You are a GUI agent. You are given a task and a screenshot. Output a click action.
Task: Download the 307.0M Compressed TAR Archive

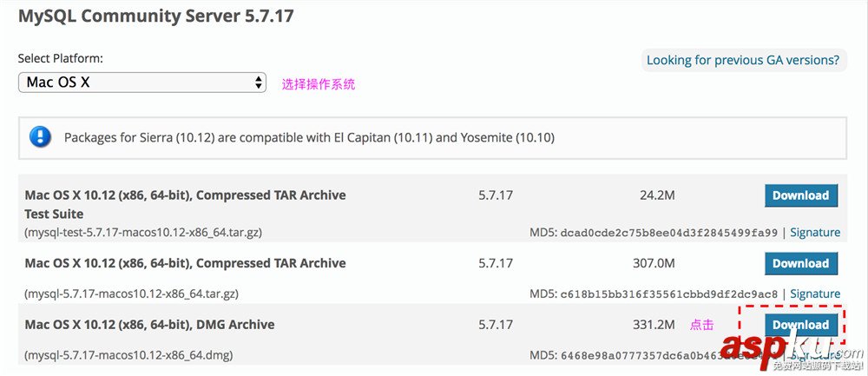click(x=800, y=263)
